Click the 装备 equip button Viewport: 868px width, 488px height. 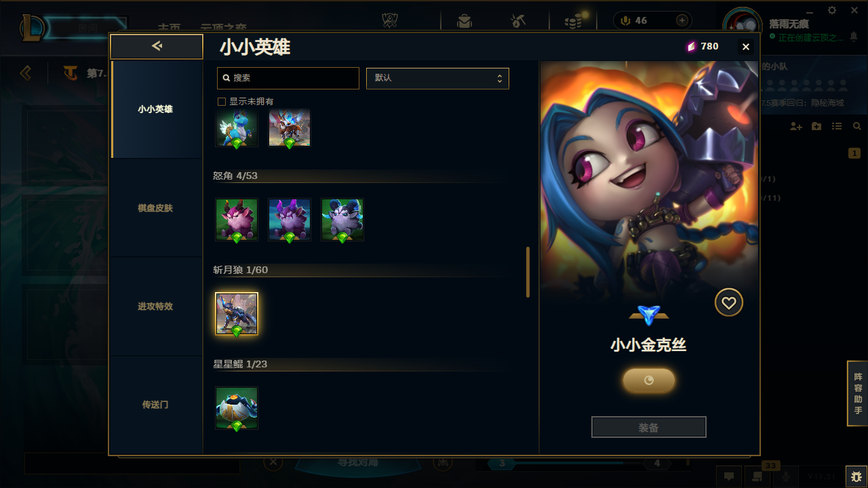pyautogui.click(x=649, y=428)
